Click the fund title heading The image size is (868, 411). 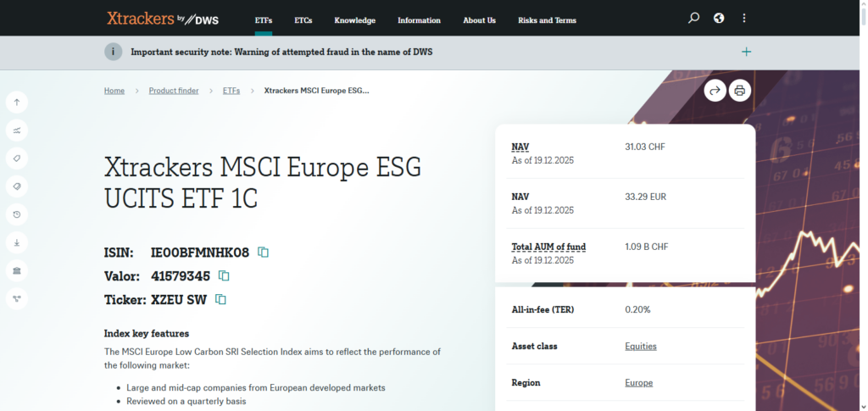263,182
